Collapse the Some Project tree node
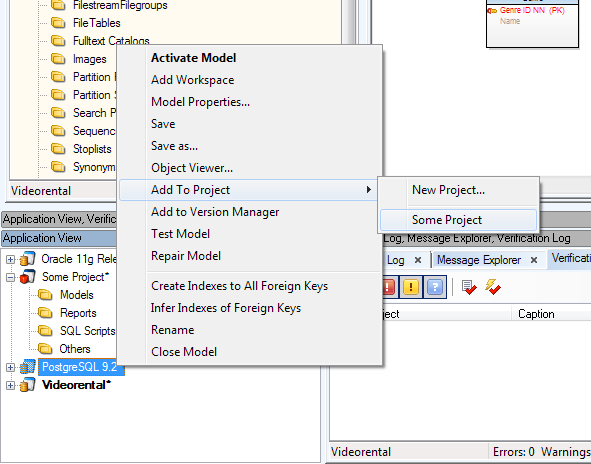The height and width of the screenshot is (464, 591). pos(11,277)
